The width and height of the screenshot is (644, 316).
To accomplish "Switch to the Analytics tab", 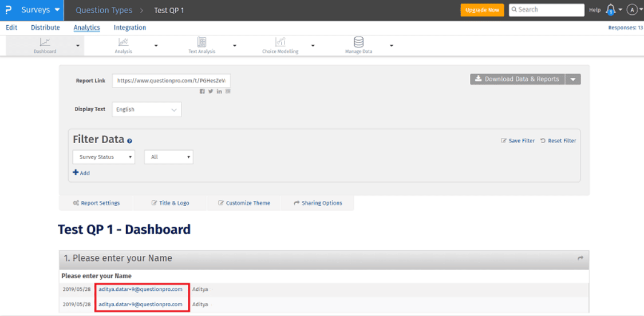I will [87, 28].
